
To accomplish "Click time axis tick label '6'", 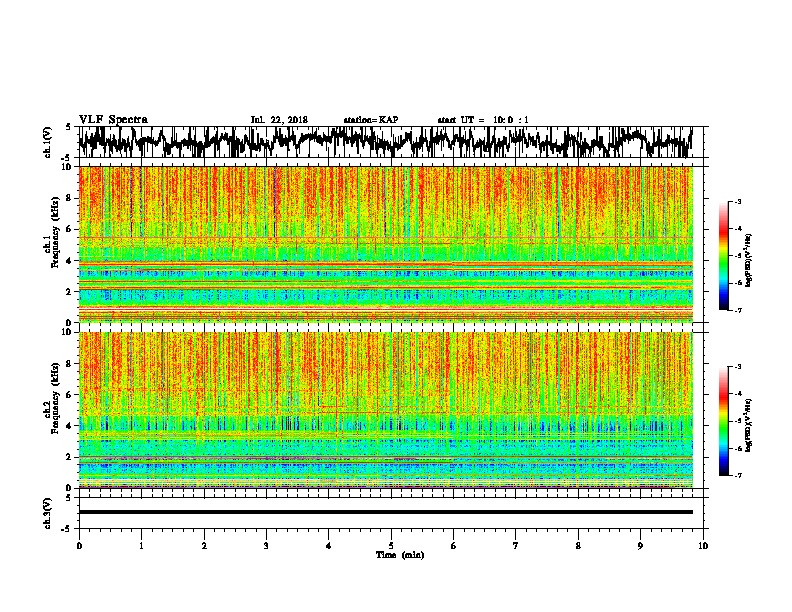I will [x=454, y=546].
